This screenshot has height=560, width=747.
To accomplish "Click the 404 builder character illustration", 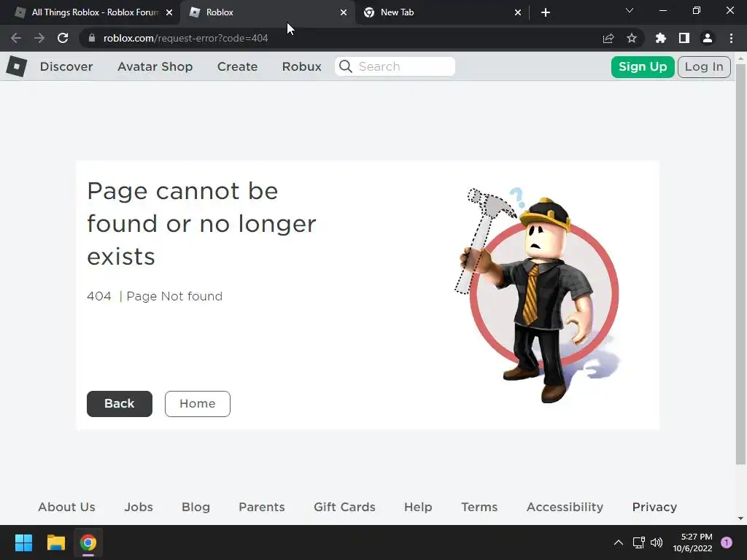I will 537,295.
